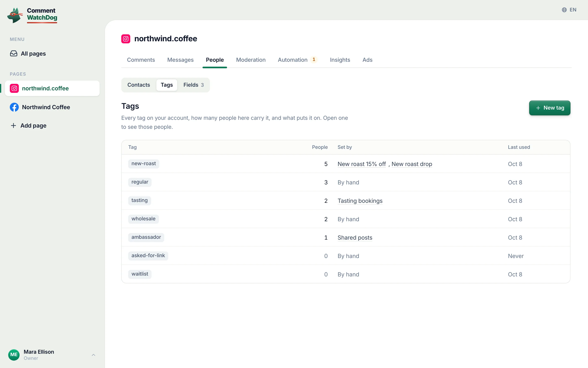Click the Set by column header
588x368 pixels.
(x=345, y=147)
